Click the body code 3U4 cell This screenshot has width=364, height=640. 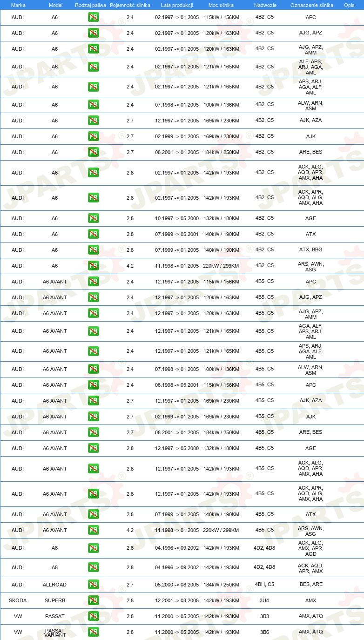point(264,600)
